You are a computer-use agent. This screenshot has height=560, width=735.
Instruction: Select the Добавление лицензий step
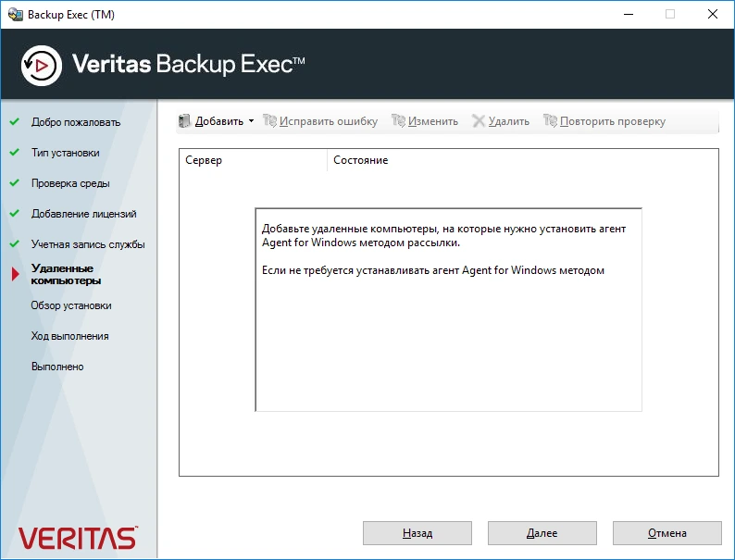click(84, 214)
